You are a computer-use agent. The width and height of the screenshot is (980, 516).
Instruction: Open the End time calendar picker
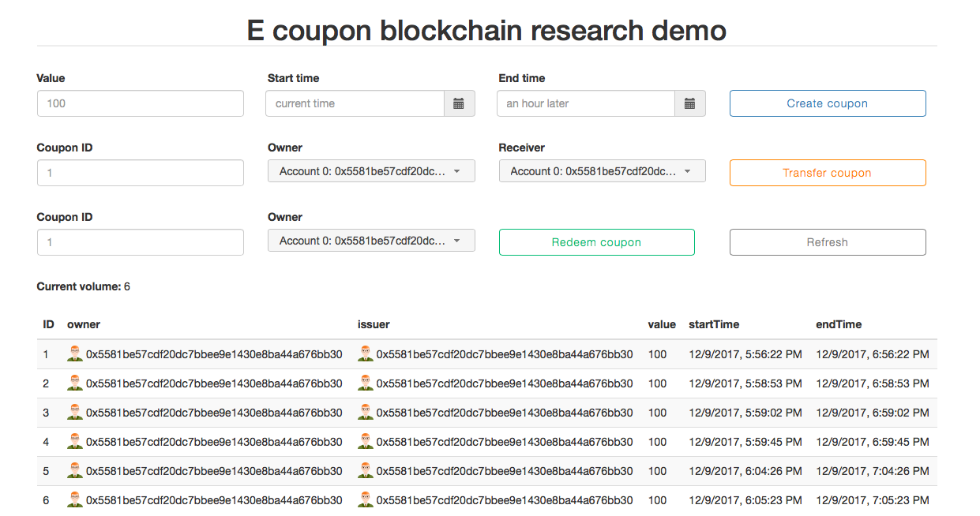click(690, 103)
